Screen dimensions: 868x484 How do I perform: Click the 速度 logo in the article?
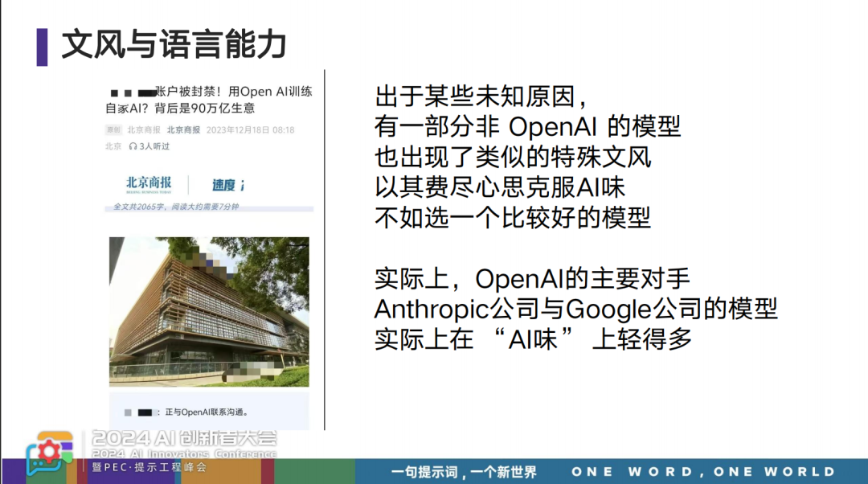(x=228, y=185)
